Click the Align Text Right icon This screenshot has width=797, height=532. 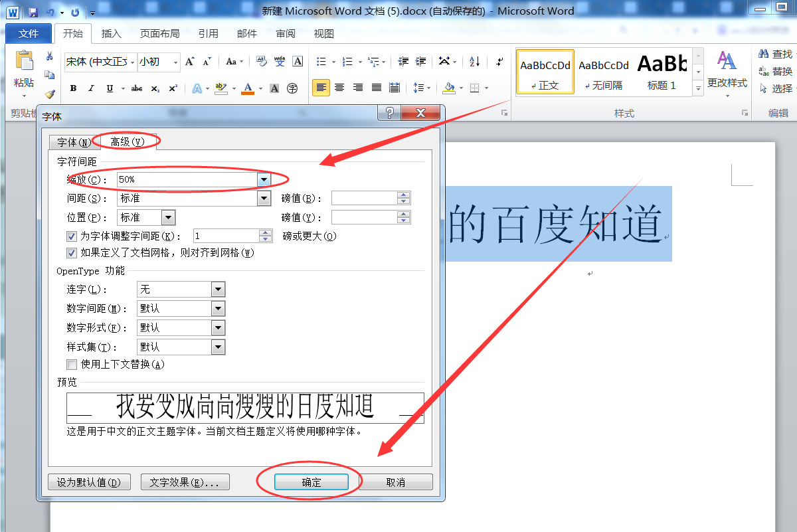click(x=358, y=88)
